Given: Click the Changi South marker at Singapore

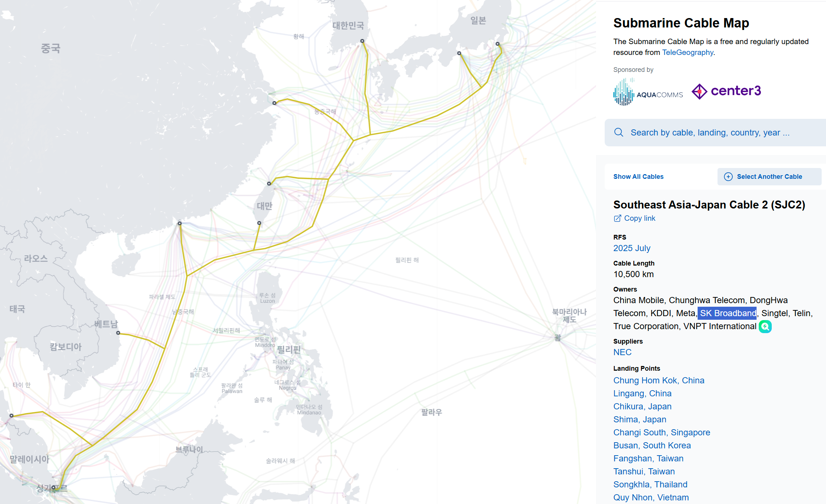Looking at the screenshot, I should pos(54,487).
